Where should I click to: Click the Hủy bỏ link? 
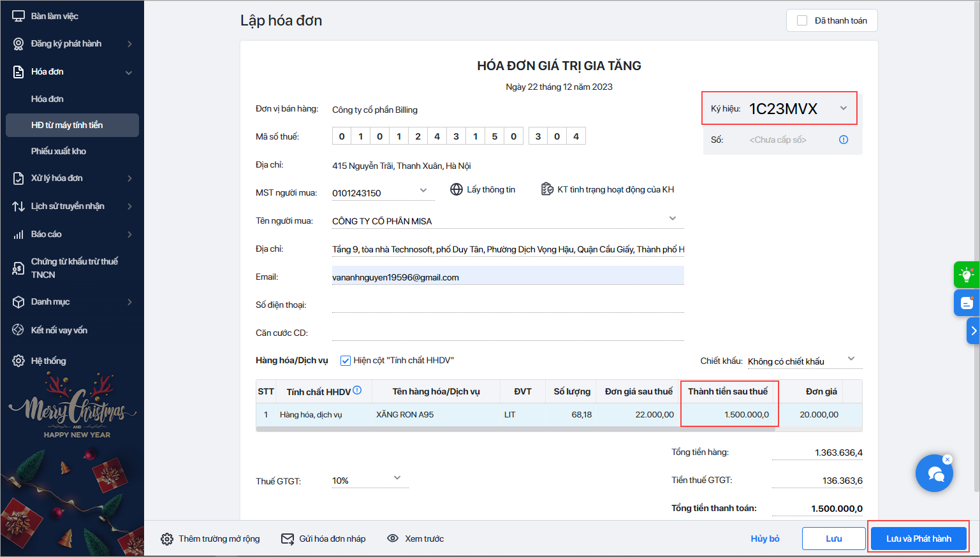click(x=765, y=539)
